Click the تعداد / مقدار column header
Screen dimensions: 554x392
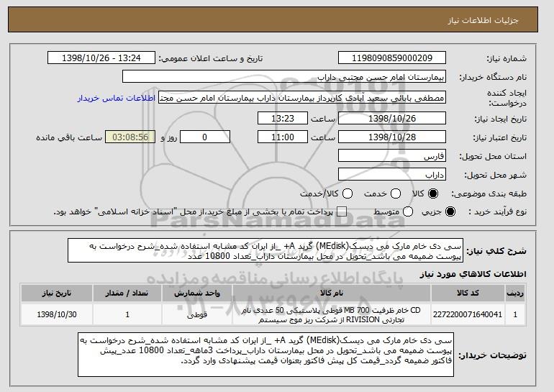127,293
